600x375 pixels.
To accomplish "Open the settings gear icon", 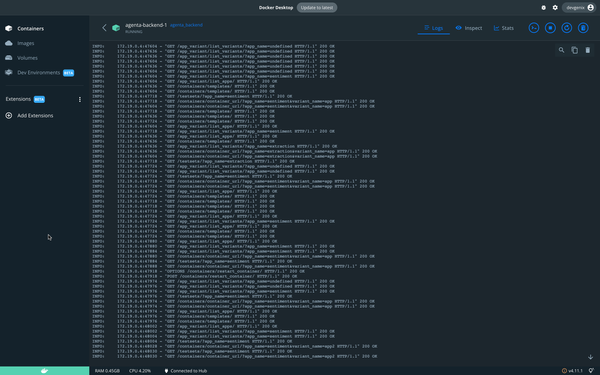I will (x=555, y=8).
